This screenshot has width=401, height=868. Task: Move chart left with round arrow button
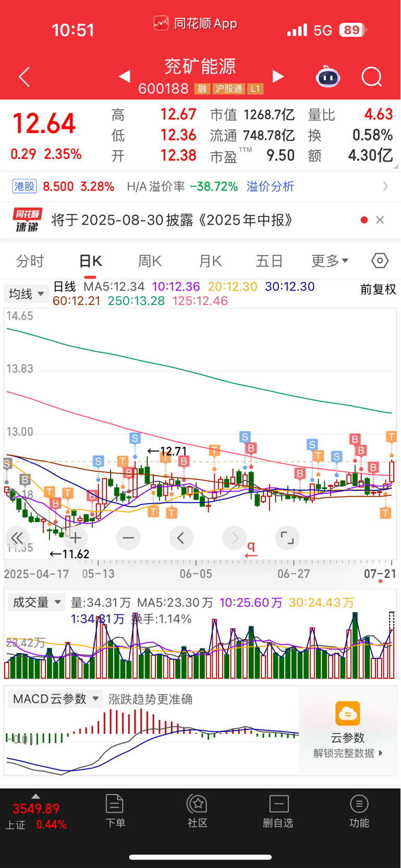click(181, 537)
